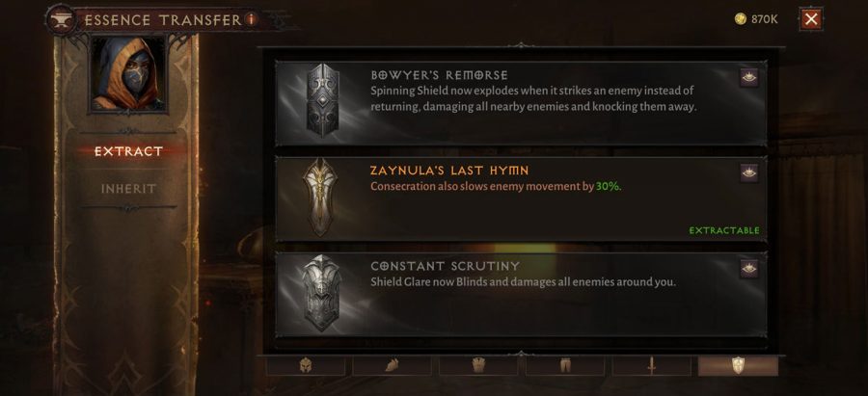Select the sword weapon slot filter
Image resolution: width=868 pixels, height=396 pixels.
tap(652, 365)
